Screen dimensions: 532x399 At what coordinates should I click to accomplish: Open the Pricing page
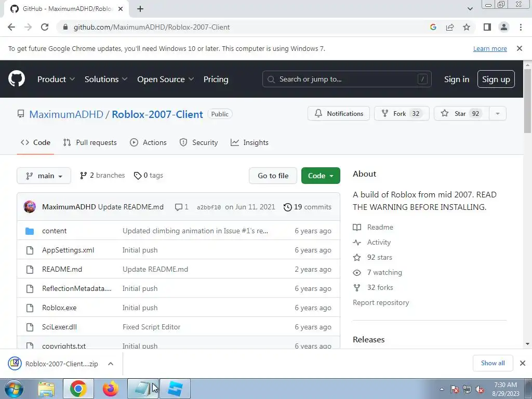216,79
